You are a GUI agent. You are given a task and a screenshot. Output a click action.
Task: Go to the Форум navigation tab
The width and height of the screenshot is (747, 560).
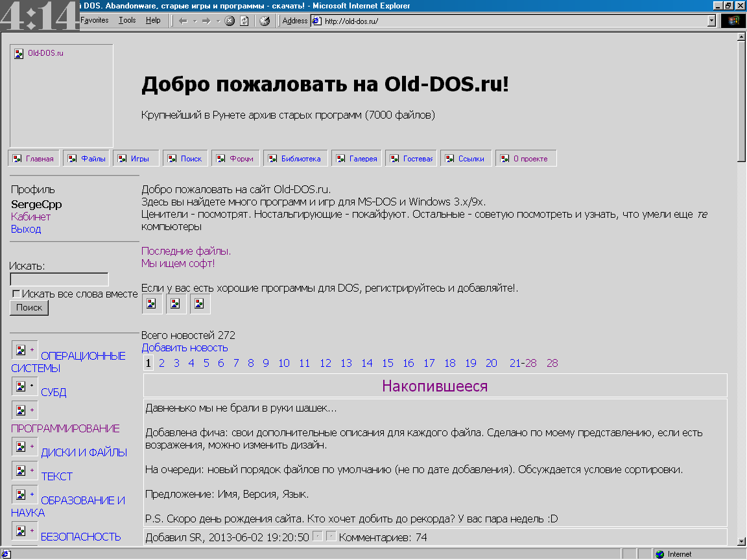(235, 159)
